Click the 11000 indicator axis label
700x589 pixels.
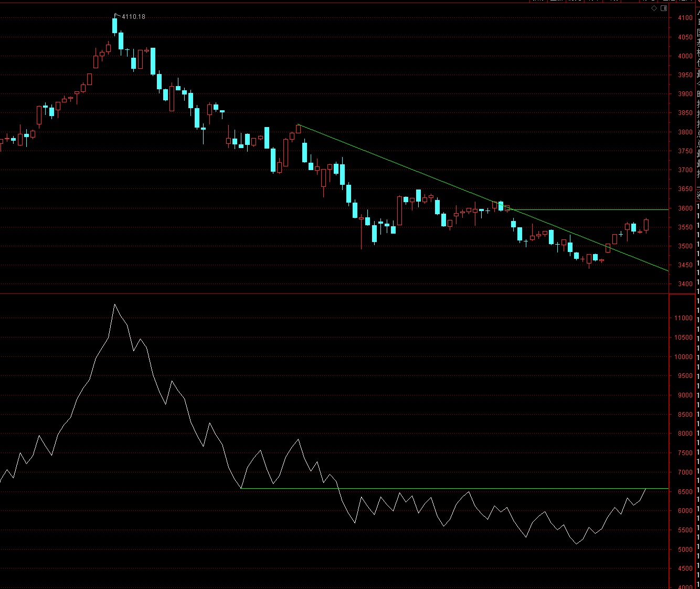point(683,318)
